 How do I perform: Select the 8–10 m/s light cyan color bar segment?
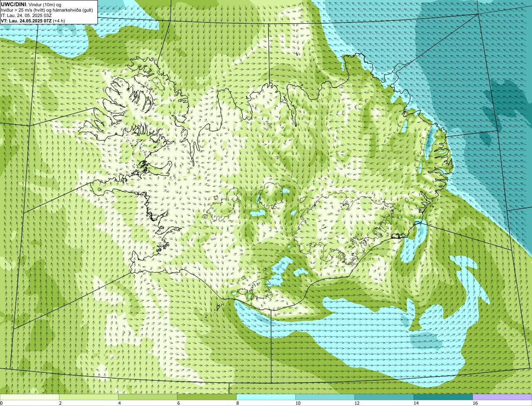click(266, 397)
